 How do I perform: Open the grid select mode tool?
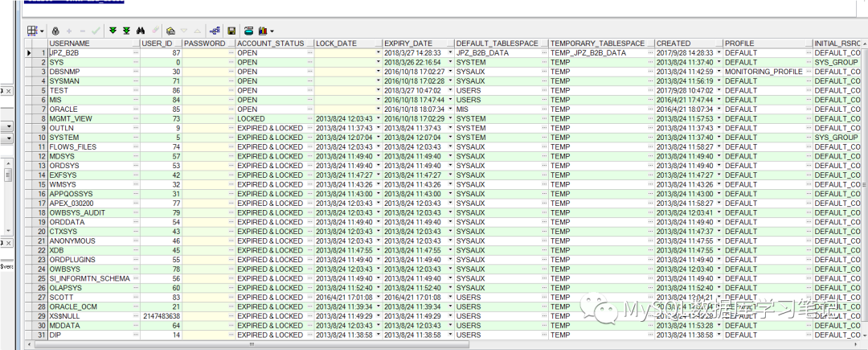click(33, 31)
